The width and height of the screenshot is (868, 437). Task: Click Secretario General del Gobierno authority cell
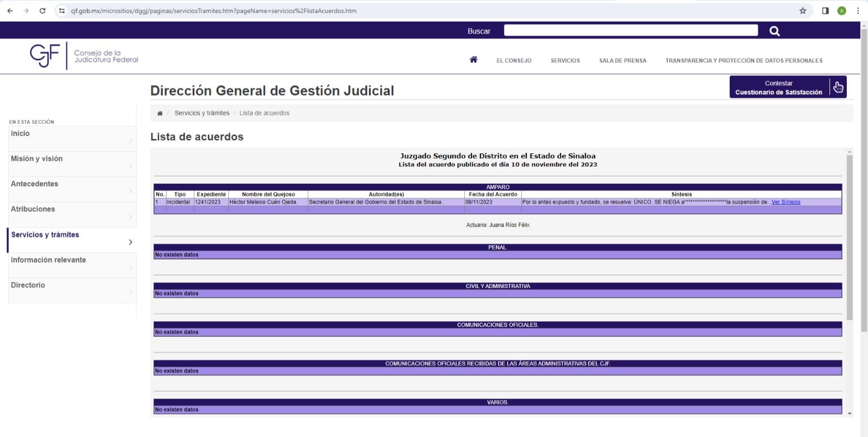pos(386,202)
